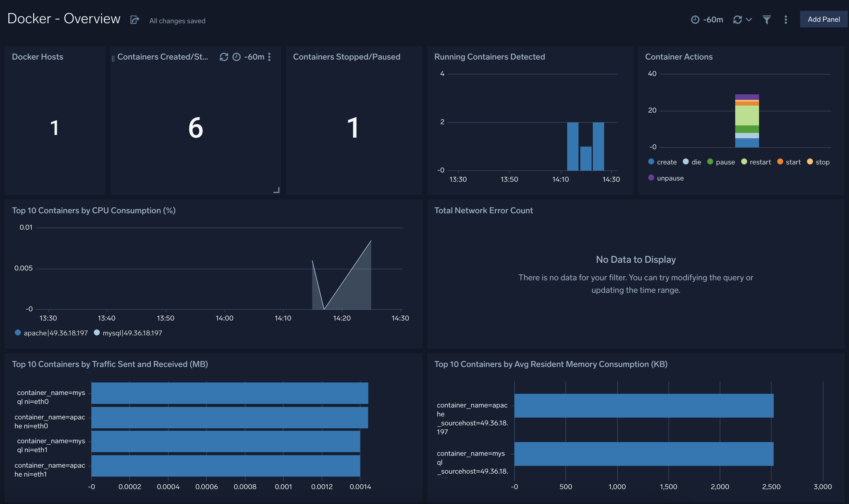Open the auto-refresh interval dropdown chevron
The height and width of the screenshot is (504, 849).
point(749,19)
